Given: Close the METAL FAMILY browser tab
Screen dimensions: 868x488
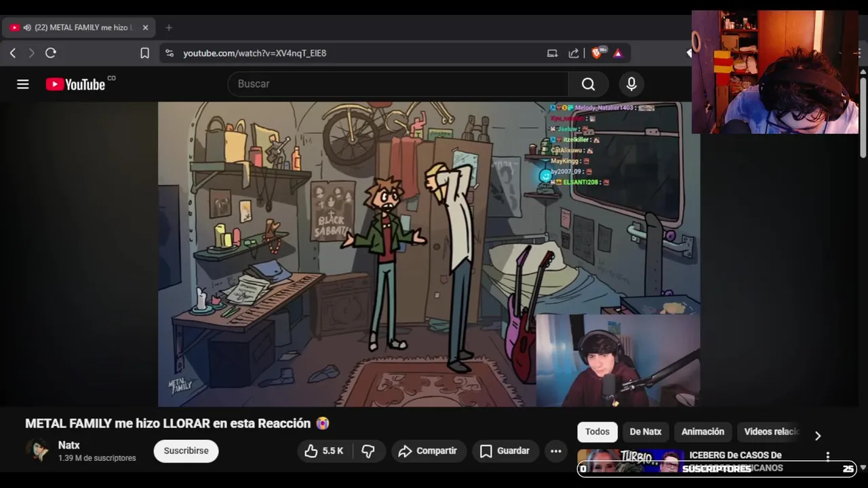Looking at the screenshot, I should (x=145, y=28).
